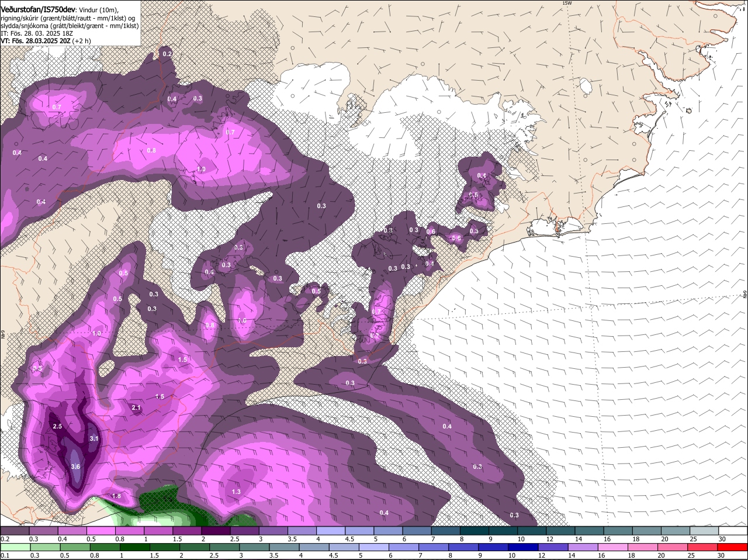748x560 pixels.
Task: Click the 2.5 contour label inside the dark purple core
Action: [x=57, y=426]
